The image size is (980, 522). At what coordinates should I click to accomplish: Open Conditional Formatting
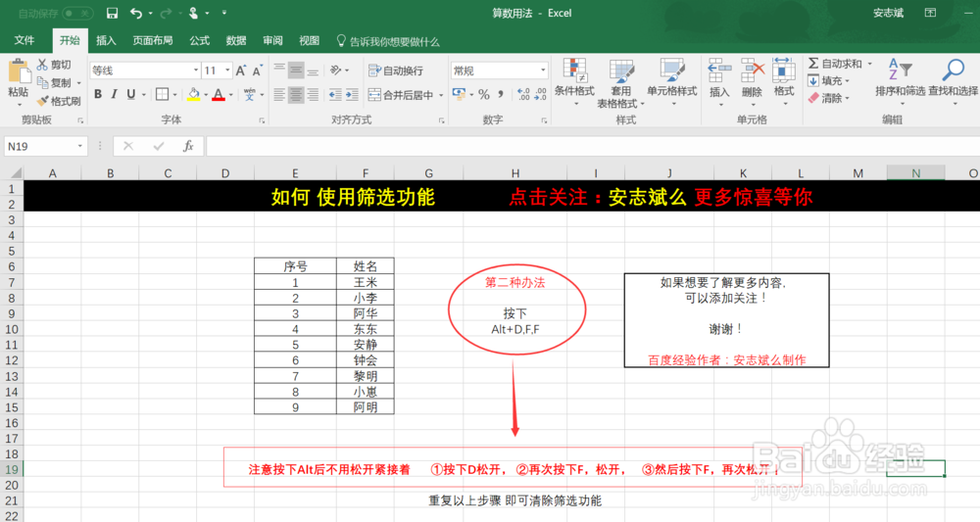click(x=574, y=82)
